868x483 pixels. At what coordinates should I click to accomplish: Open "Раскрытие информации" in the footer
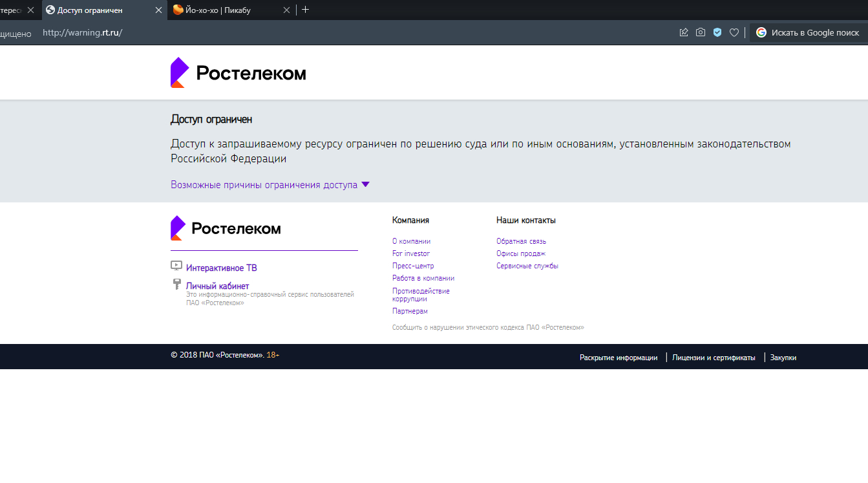tap(619, 358)
